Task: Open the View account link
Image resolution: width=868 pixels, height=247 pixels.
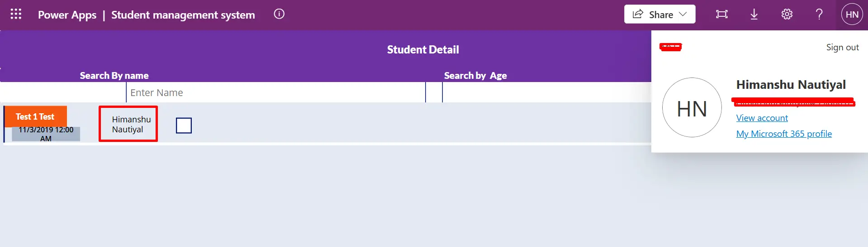Action: pos(762,118)
